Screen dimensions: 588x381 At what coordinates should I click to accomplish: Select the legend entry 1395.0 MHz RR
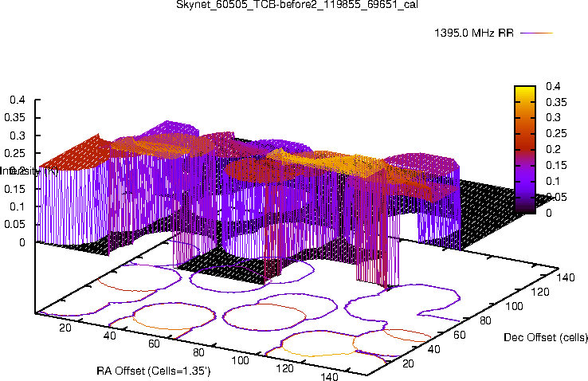[x=474, y=33]
